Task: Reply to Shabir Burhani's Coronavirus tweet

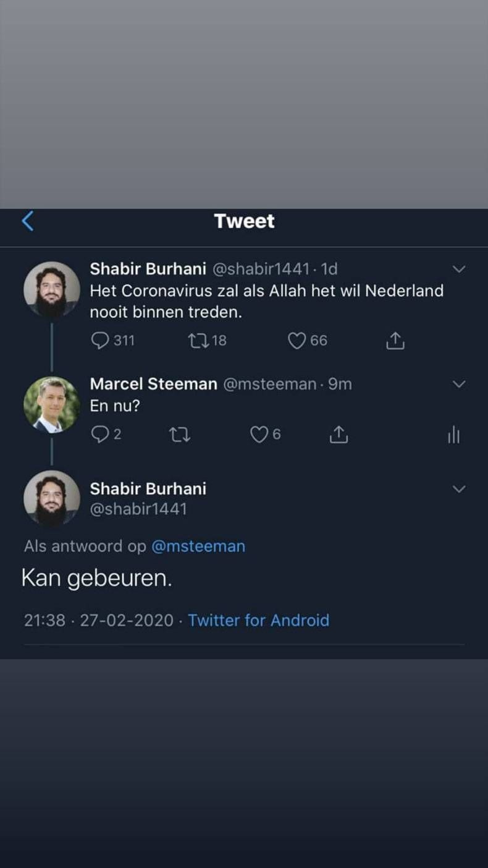Action: pyautogui.click(x=100, y=340)
